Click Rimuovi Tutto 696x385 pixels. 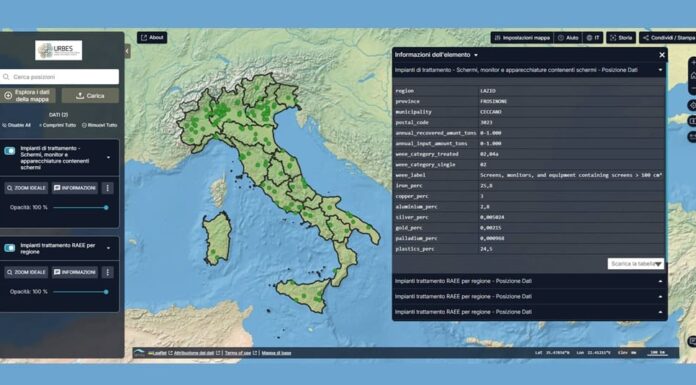coord(99,125)
